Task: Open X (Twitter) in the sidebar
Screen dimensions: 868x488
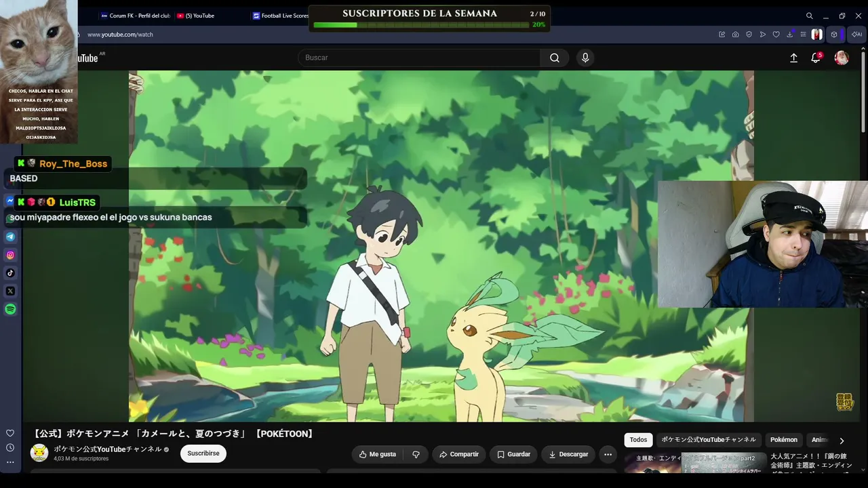Action: tap(10, 291)
